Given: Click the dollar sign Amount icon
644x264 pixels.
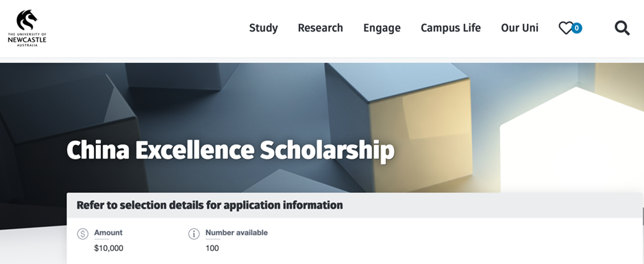Looking at the screenshot, I should click(82, 234).
